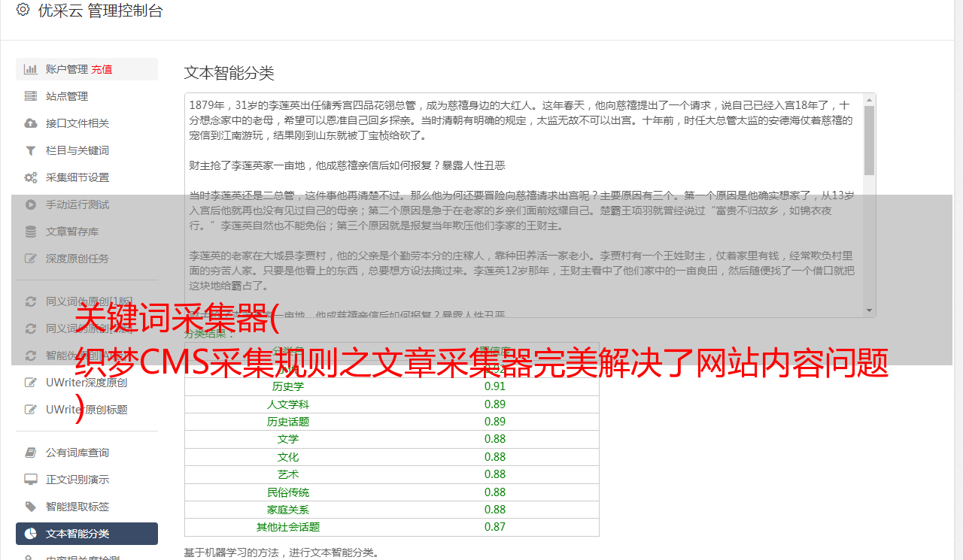Click the gear icon beside 优采云 管理控制台
The height and width of the screenshot is (560, 963).
(x=23, y=10)
